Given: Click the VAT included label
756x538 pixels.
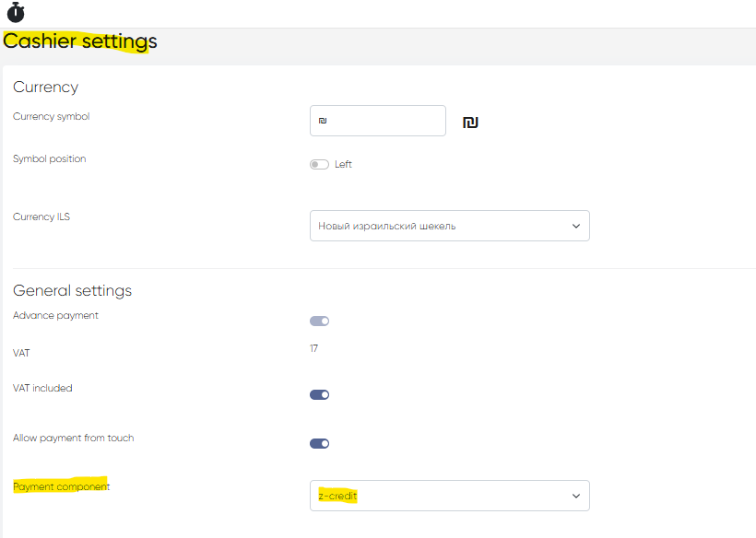Looking at the screenshot, I should pos(42,389).
